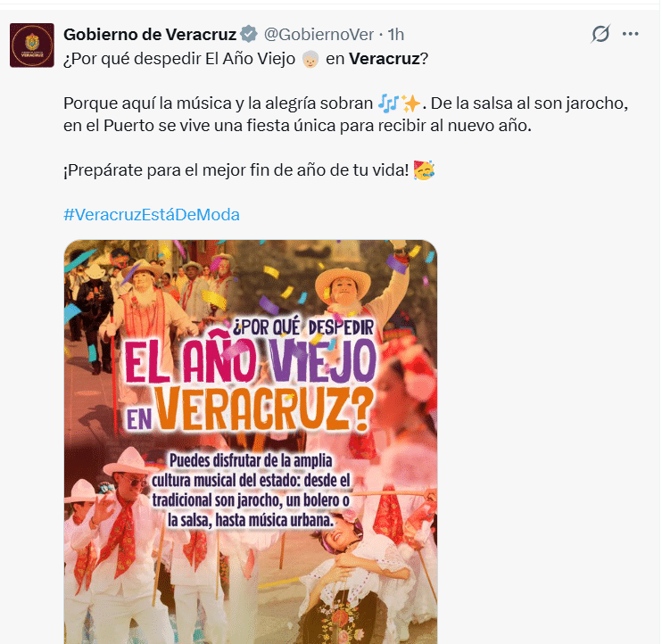Viewport: 662px width, 644px height.
Task: Open the post via the 1h timestamp
Action: pyautogui.click(x=395, y=35)
